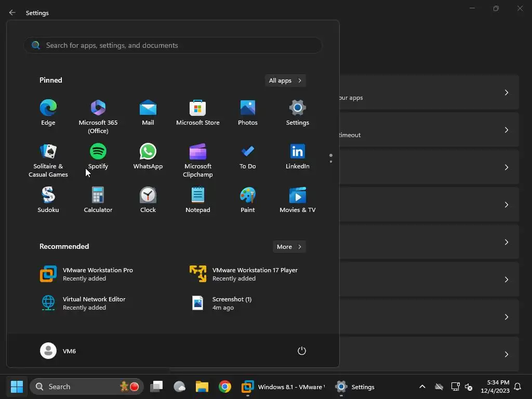Expand the 'apps' row chevron in Settings

pos(506,92)
